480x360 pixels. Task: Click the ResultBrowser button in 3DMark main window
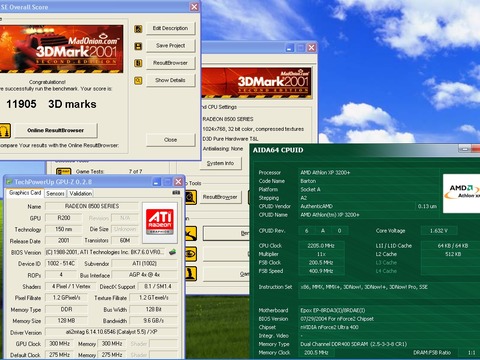[x=220, y=197]
